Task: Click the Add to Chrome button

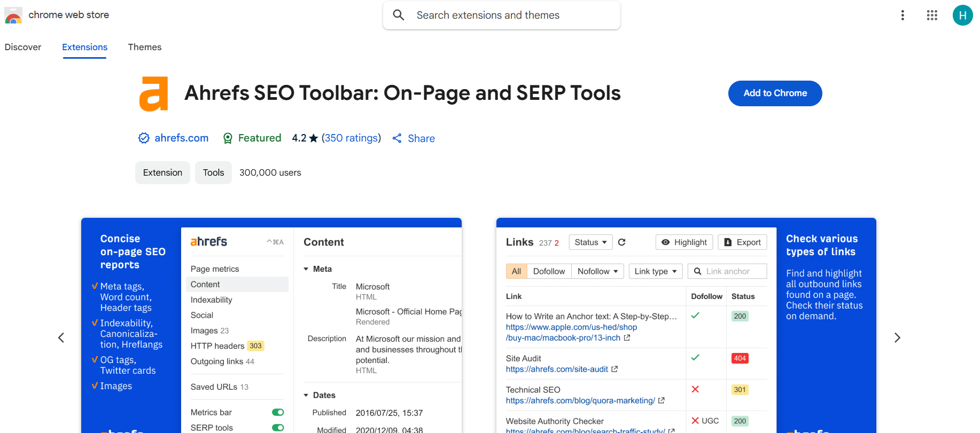Action: [775, 93]
